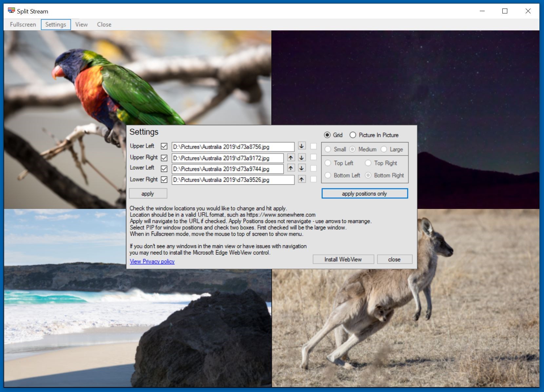
Task: Select the Large size radio button
Action: coord(392,149)
